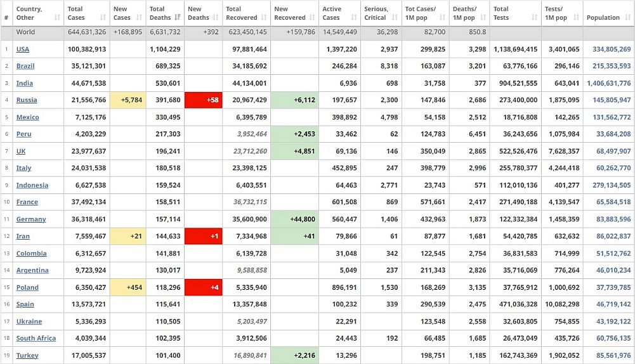Click Mexico population 131,562,772 link
The width and height of the screenshot is (635, 364).
click(612, 117)
